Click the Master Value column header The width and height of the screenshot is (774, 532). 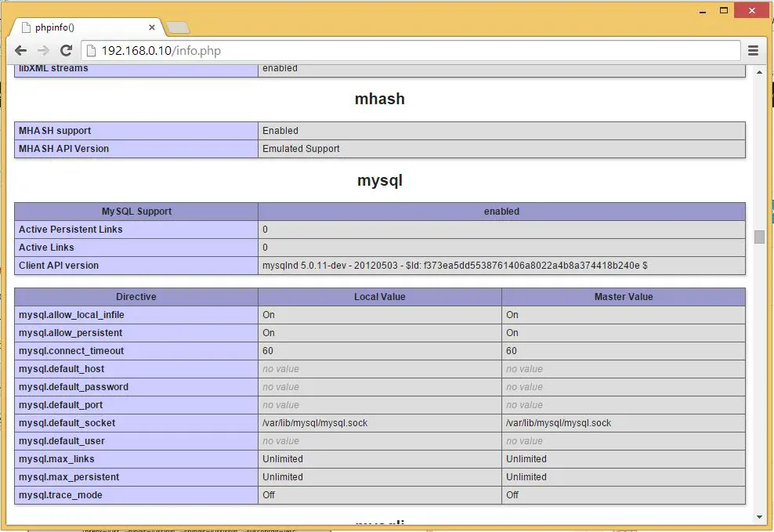pos(624,297)
